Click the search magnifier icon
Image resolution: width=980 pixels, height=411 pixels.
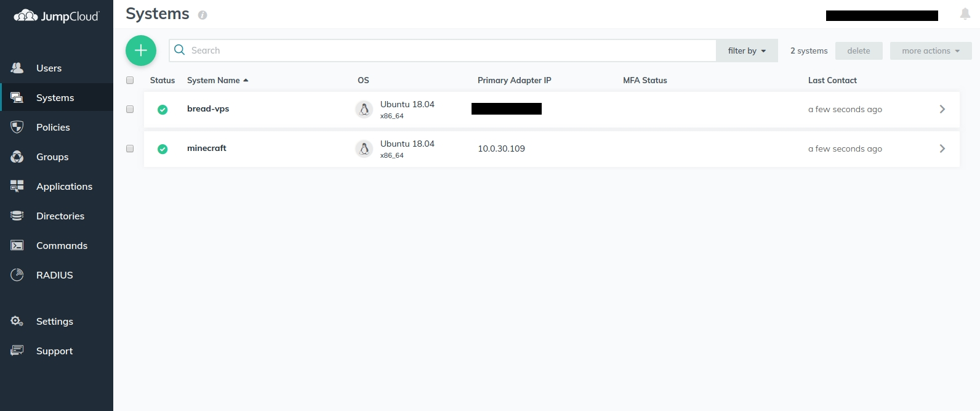pyautogui.click(x=180, y=50)
